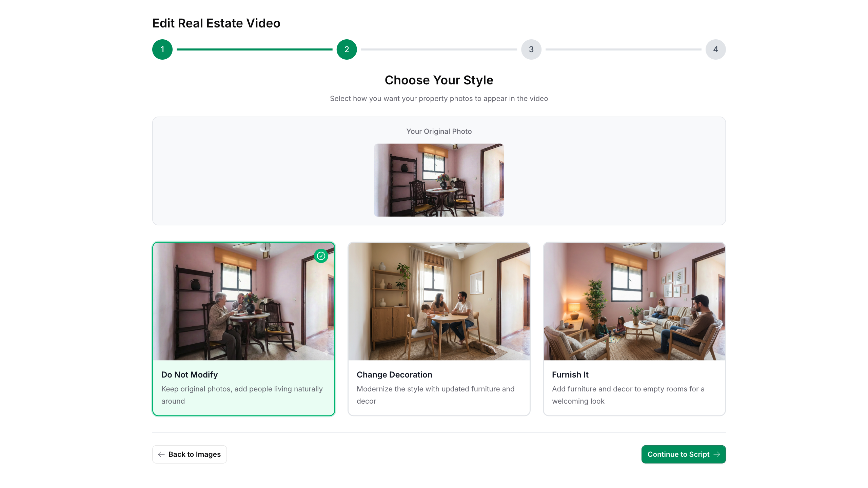868x488 pixels.
Task: Click the Do Not Modify preview image
Action: pos(243,301)
